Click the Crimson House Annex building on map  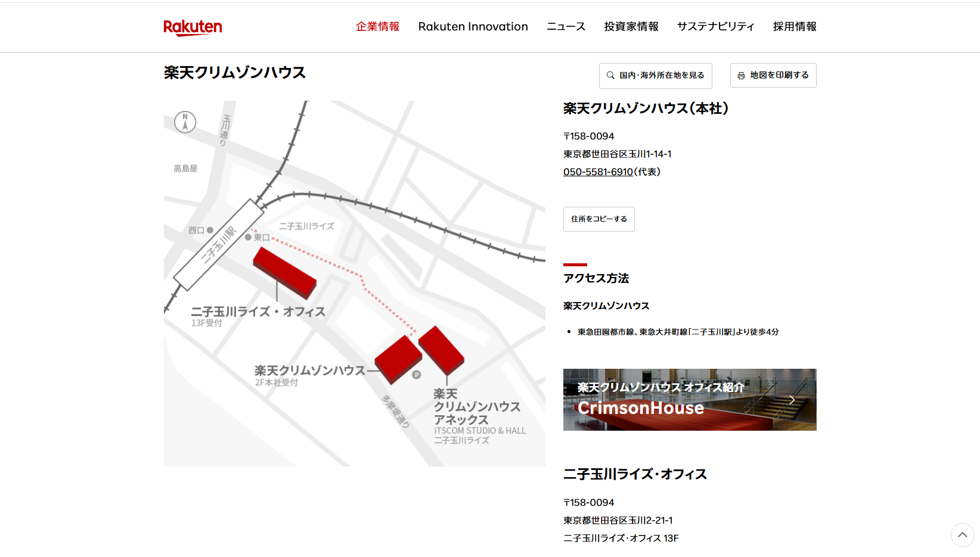pyautogui.click(x=441, y=349)
